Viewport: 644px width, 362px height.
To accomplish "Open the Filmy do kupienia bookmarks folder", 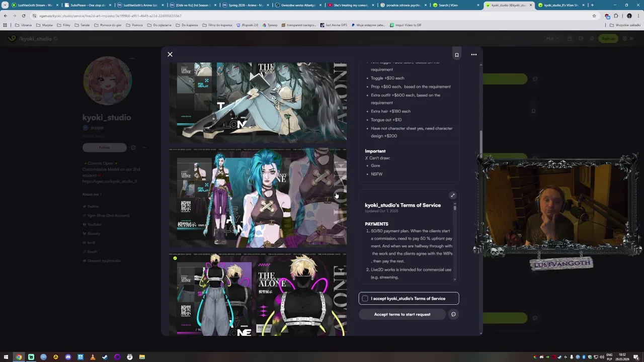I will tap(217, 25).
